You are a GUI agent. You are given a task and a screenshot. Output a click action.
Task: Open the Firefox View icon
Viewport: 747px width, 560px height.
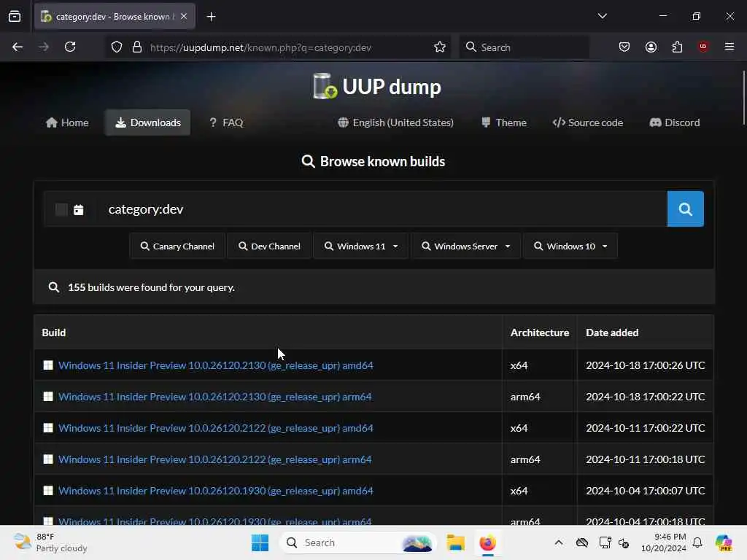pos(15,17)
